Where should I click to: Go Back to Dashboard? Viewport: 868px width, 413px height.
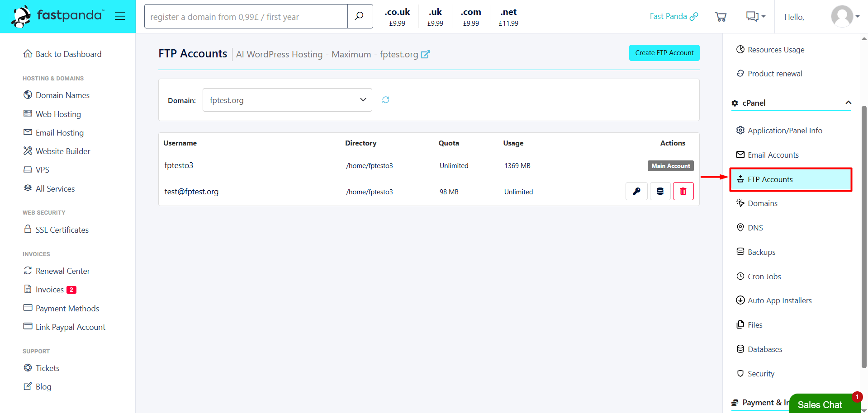(62, 54)
